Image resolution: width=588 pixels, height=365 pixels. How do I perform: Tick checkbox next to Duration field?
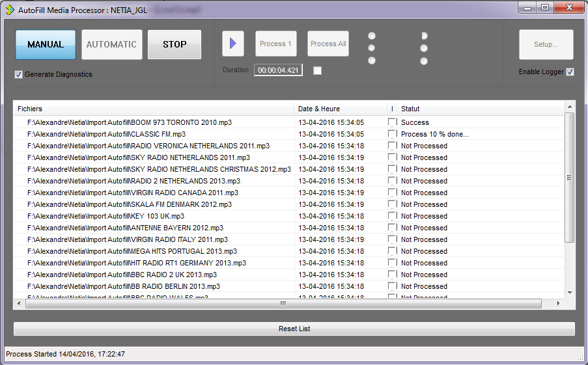tap(317, 70)
